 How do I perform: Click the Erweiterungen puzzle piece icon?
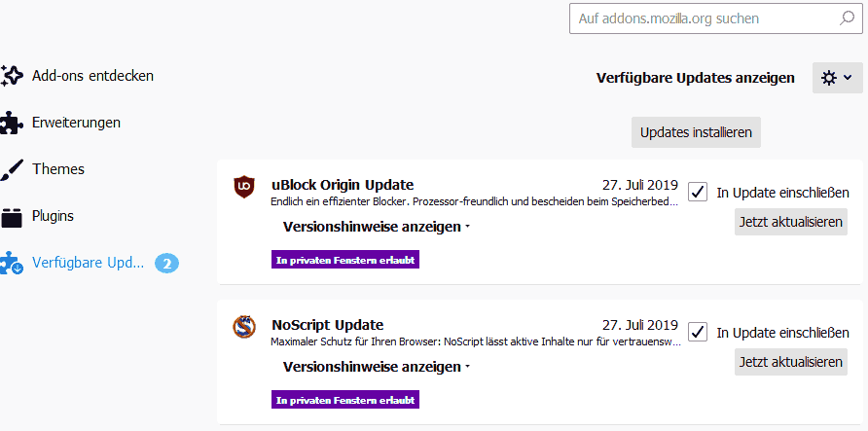pos(12,123)
